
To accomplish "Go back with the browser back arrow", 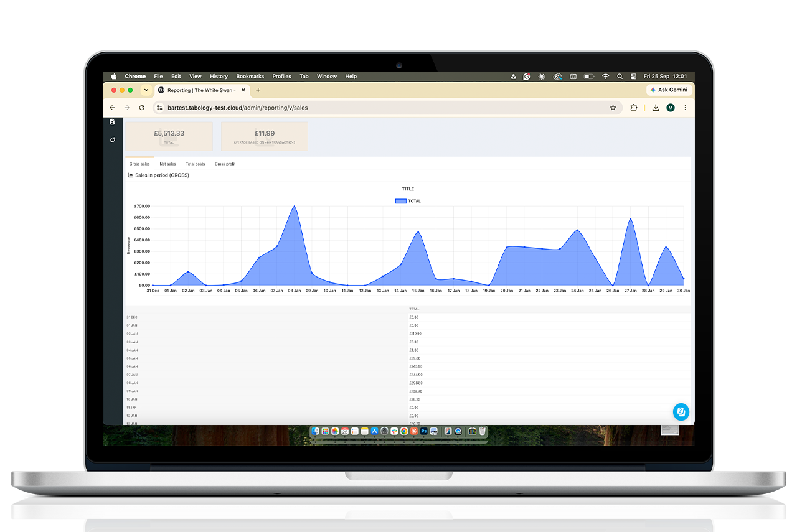I will tap(112, 108).
